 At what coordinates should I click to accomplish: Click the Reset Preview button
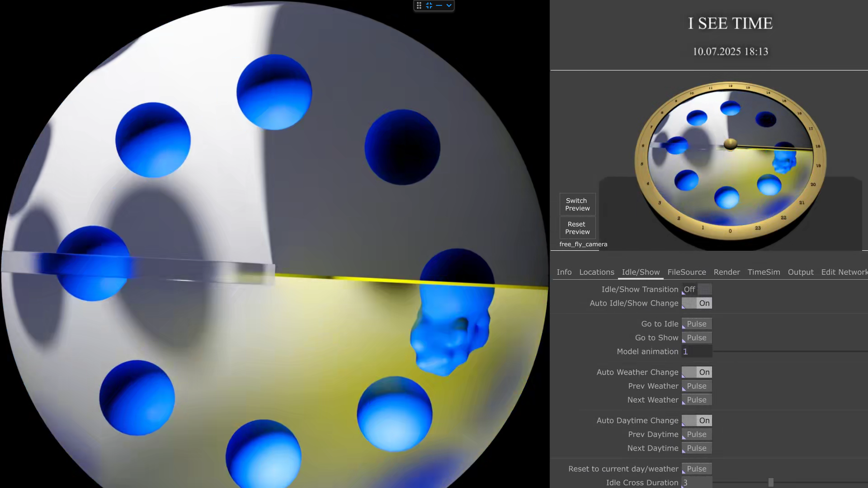click(577, 228)
